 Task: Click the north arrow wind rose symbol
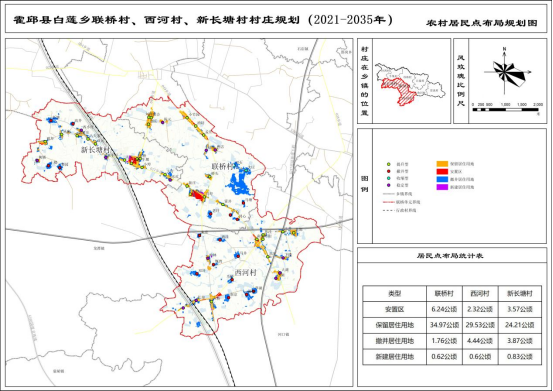coord(506,73)
